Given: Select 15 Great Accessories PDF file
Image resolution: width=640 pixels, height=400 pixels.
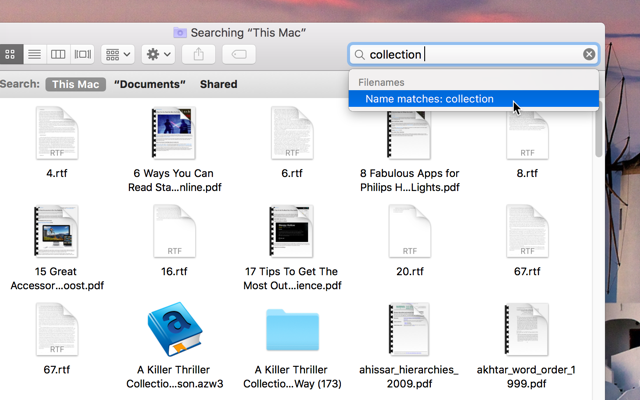Looking at the screenshot, I should 57,232.
